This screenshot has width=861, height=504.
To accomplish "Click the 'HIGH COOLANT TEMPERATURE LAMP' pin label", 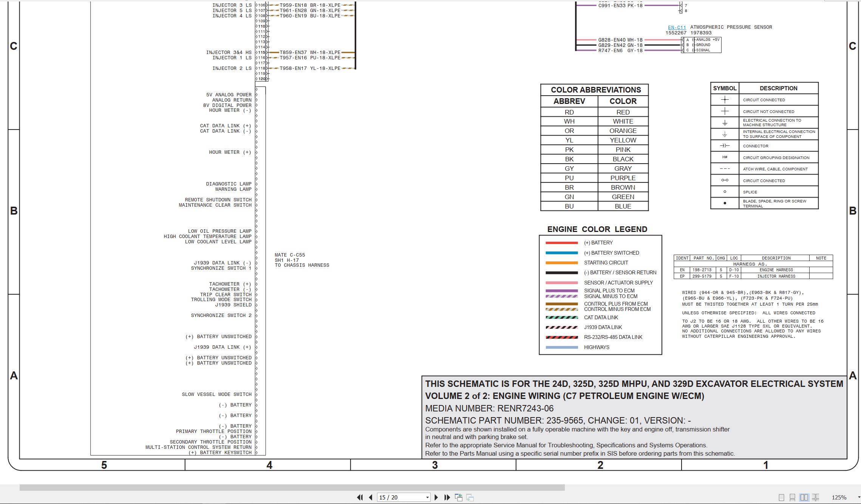I will (x=207, y=237).
